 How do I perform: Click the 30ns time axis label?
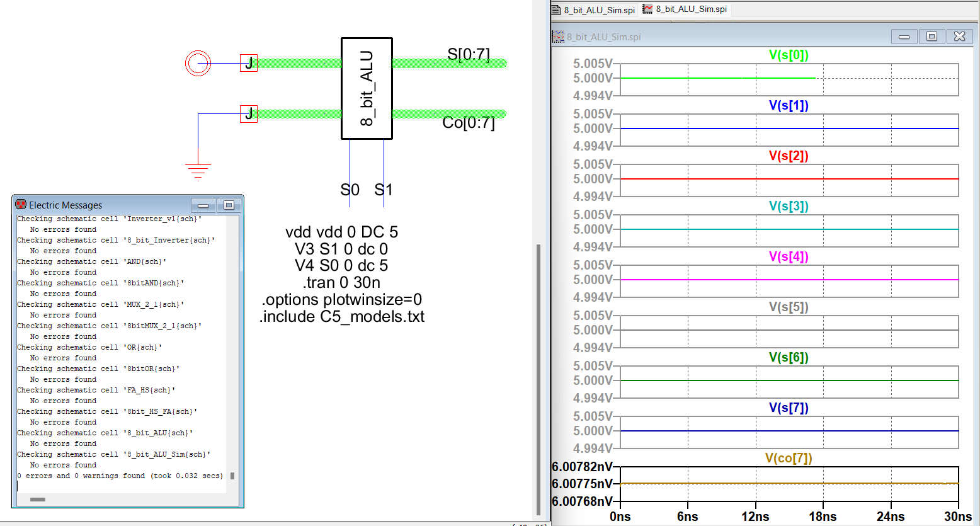click(958, 517)
